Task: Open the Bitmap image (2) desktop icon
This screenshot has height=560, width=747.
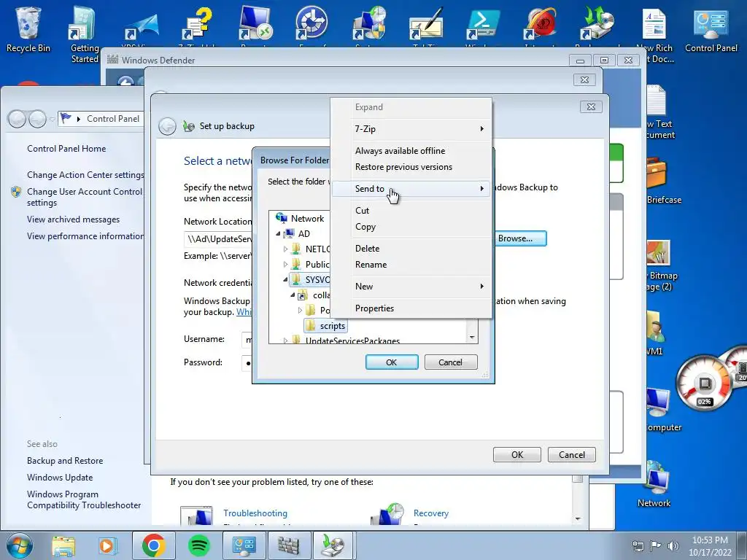Action: click(x=659, y=265)
